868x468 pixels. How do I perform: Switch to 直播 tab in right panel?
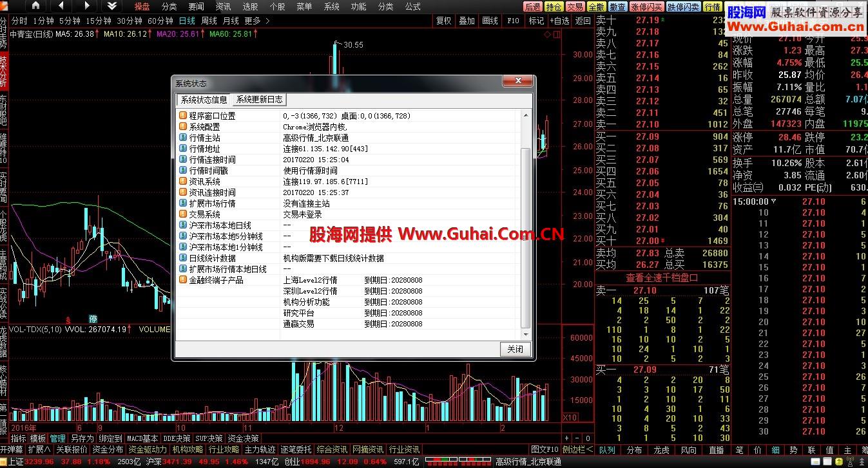point(716,450)
